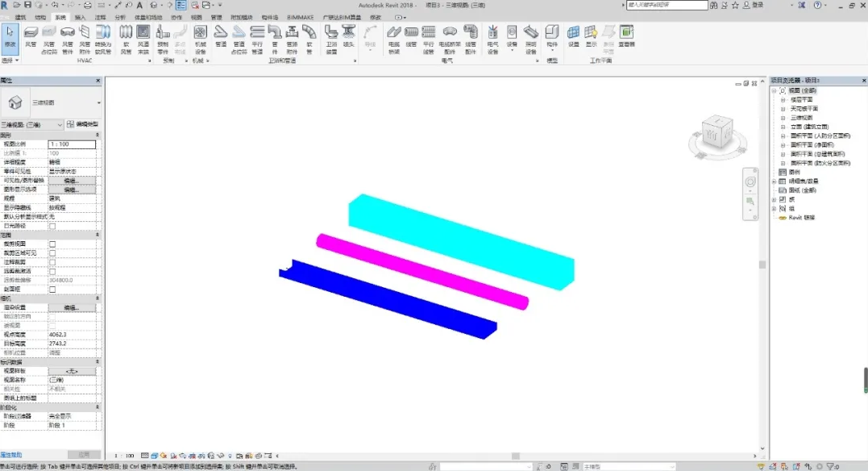
Task: Select the Revit 链接 browser item
Action: pyautogui.click(x=801, y=218)
